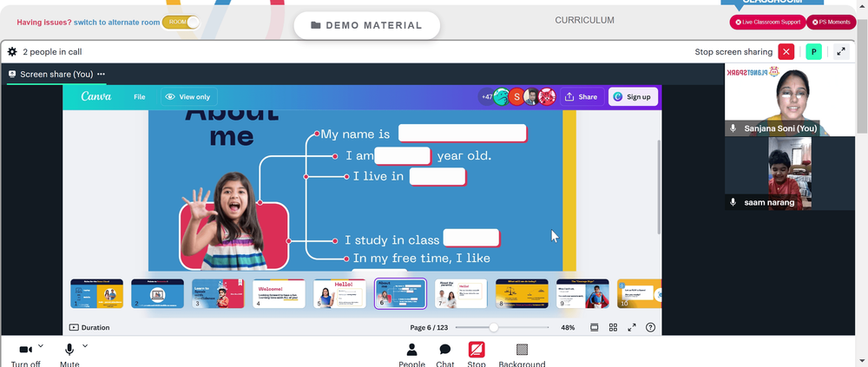The width and height of the screenshot is (868, 367).
Task: Click the Live Classroom Support button
Action: pos(767,23)
